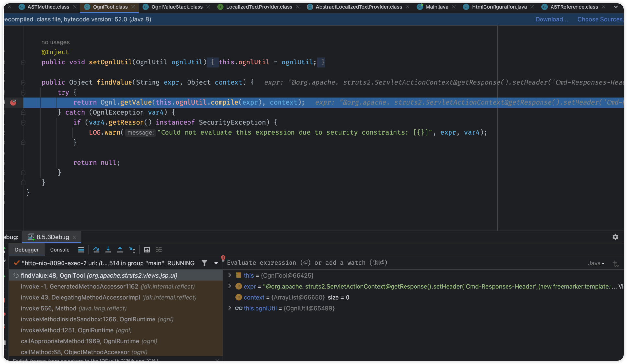Open the Java language dropdown for evaluation

[x=596, y=263]
